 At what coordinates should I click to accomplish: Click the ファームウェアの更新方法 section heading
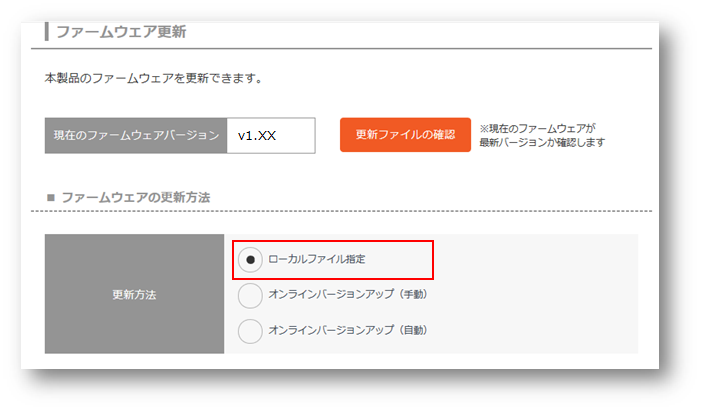(135, 197)
